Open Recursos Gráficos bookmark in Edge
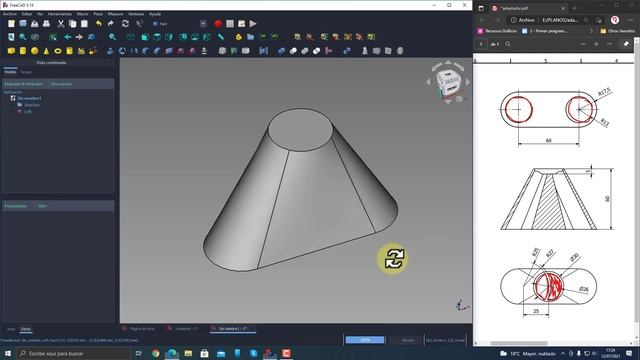This screenshot has width=640, height=360. coord(497,31)
